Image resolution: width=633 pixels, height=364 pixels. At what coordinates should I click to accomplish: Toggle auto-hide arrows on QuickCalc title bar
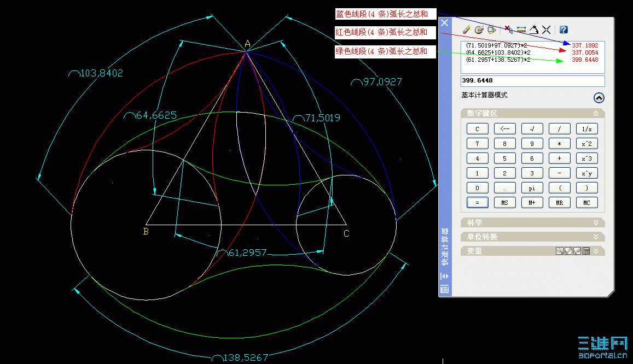[x=444, y=276]
